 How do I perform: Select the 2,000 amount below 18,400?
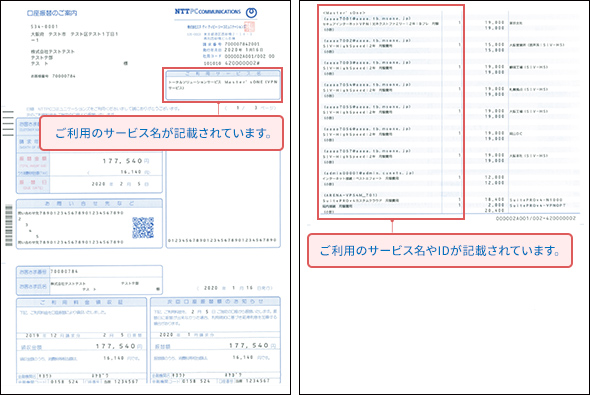click(497, 205)
